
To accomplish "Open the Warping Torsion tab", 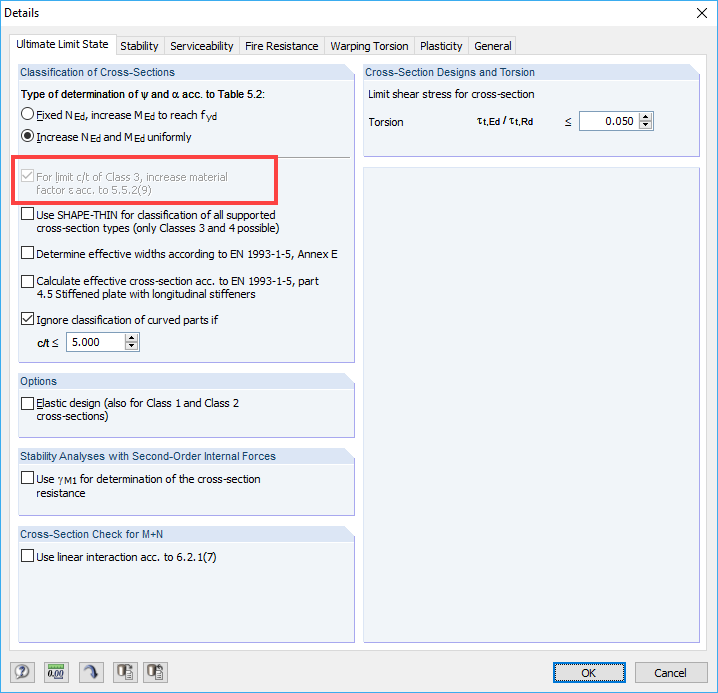I will point(370,46).
